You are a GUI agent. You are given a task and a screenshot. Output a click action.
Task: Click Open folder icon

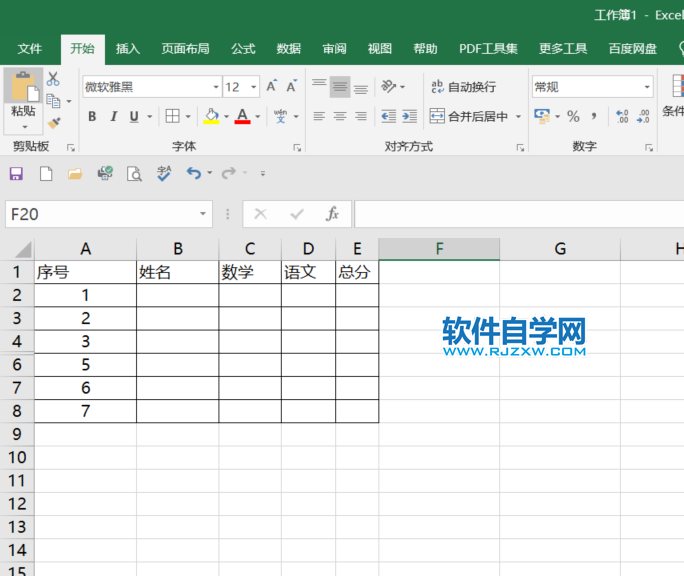click(x=75, y=174)
